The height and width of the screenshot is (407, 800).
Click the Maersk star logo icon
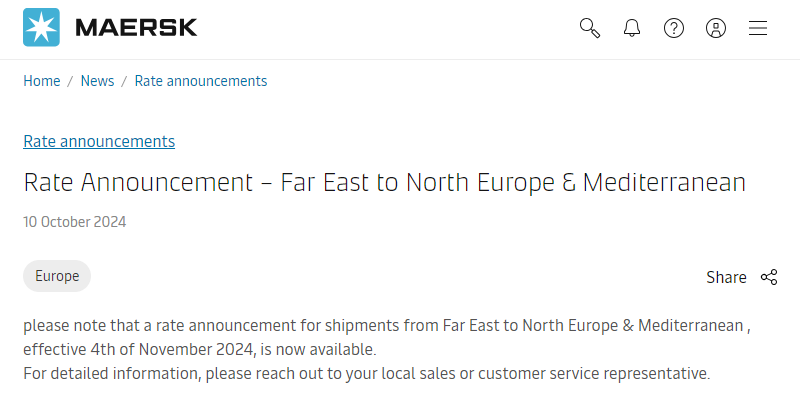pos(41,28)
